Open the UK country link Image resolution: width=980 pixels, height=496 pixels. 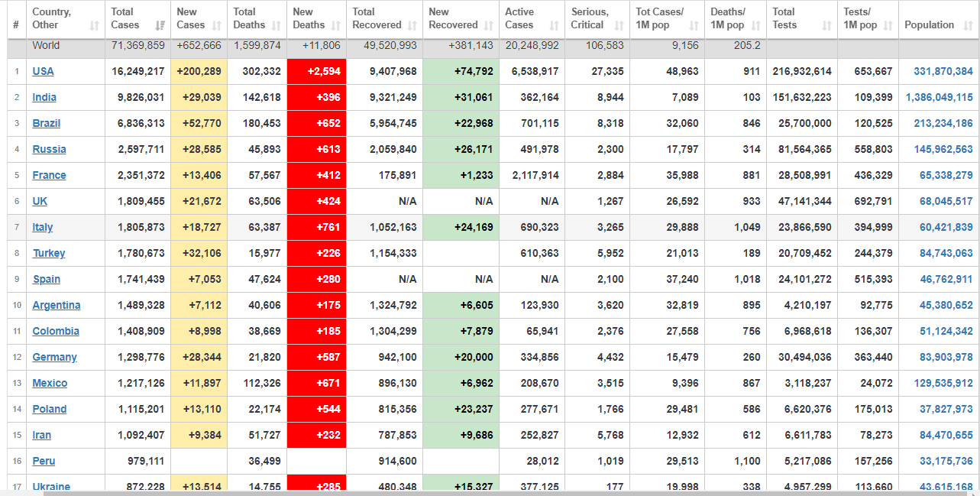(40, 201)
